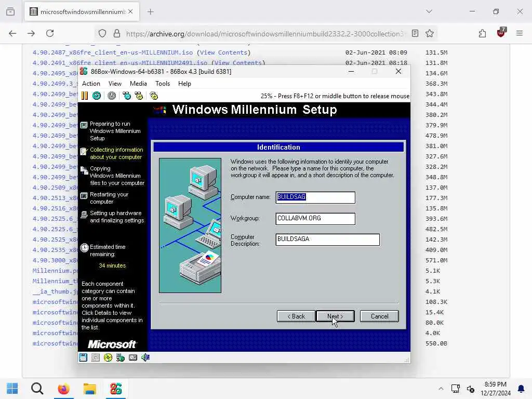Open a new Firefox tab
532x399 pixels.
[x=151, y=12]
